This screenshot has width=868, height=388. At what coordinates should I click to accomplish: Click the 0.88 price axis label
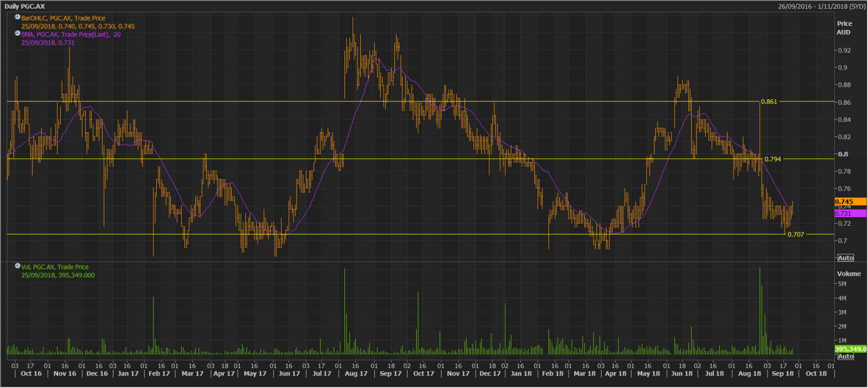click(844, 85)
